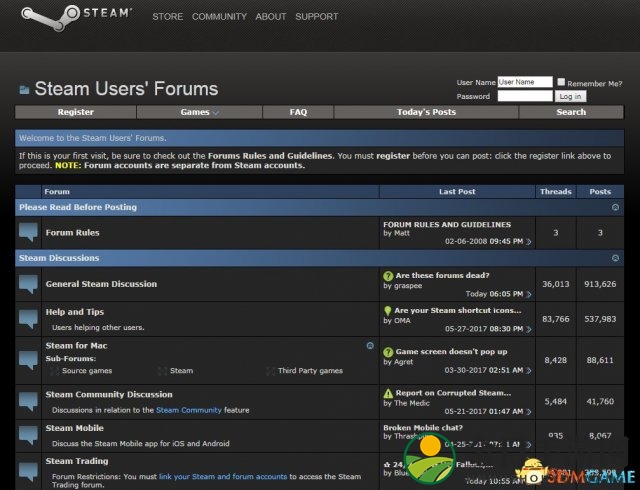Go to last post arrow for Steam Community Discussion
Viewport: 640px width, 490px height.
(x=529, y=412)
